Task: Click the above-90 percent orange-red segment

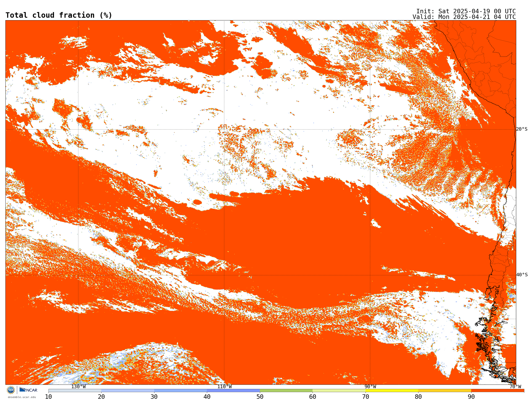Action: click(x=498, y=391)
